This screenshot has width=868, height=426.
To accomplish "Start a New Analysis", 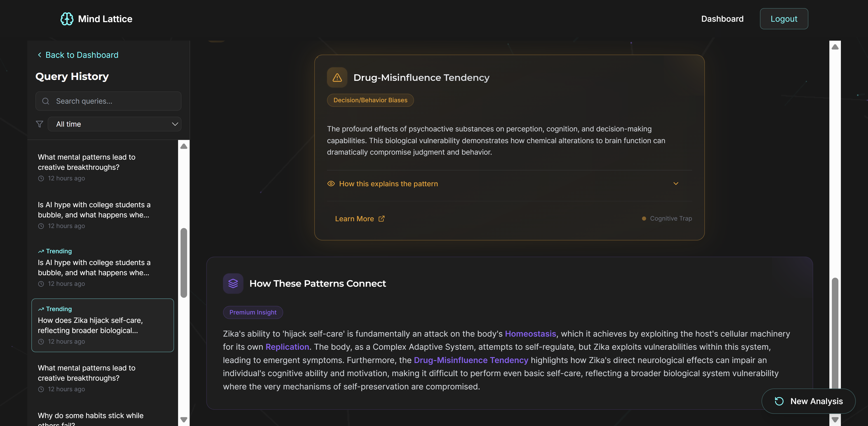I will tap(808, 401).
